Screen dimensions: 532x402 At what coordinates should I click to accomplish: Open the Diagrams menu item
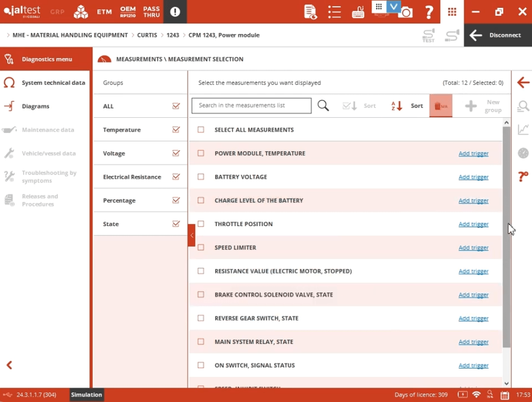coord(36,106)
